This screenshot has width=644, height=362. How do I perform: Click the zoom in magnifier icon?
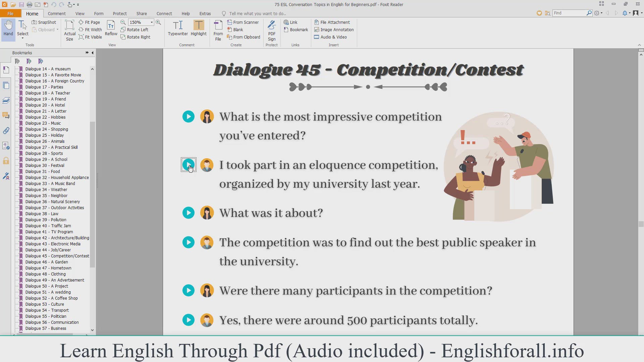158,22
